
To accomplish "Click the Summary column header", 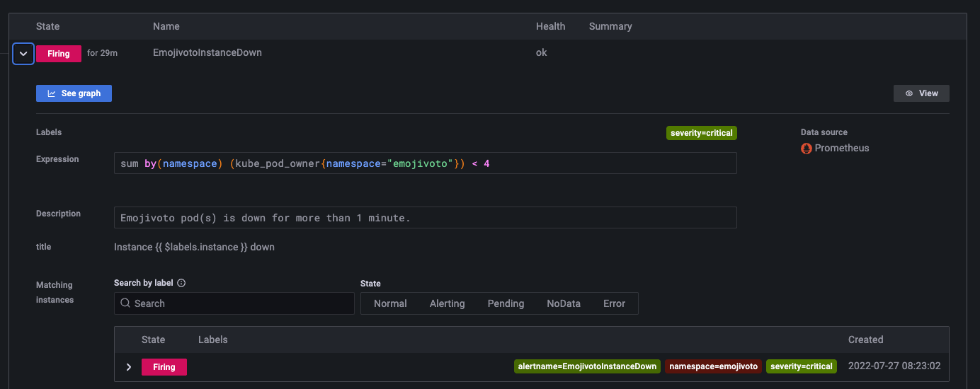I will 610,26.
